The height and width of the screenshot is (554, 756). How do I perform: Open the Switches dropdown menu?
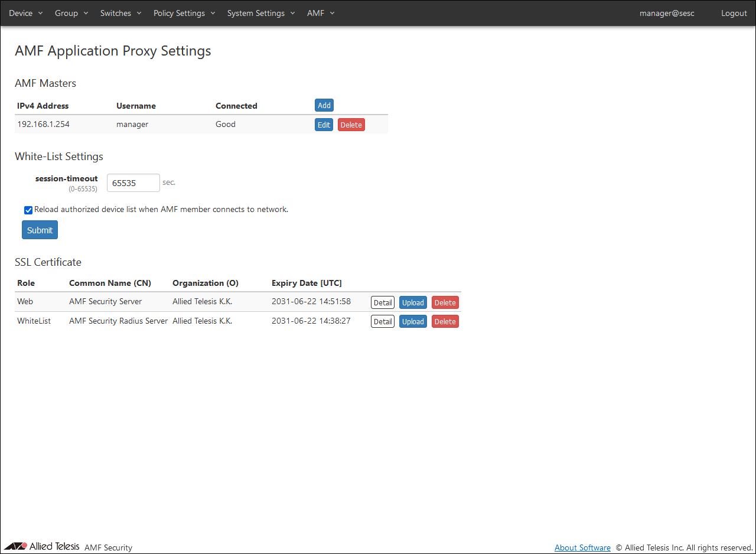click(x=120, y=13)
